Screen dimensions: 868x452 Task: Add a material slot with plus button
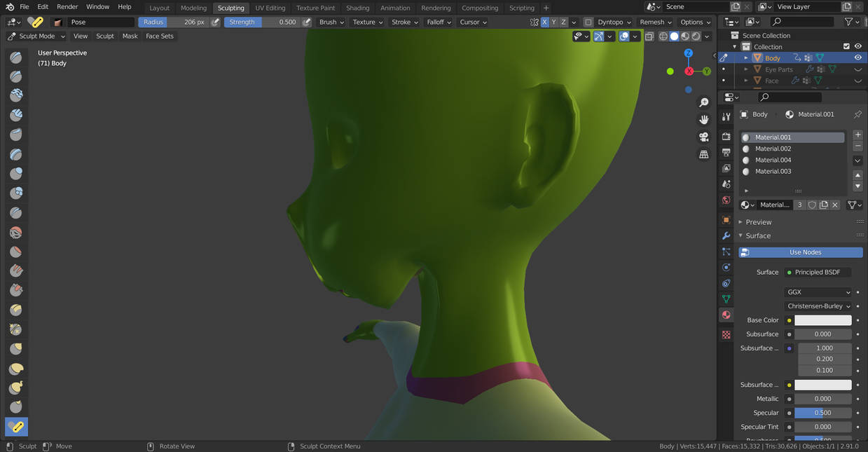858,135
